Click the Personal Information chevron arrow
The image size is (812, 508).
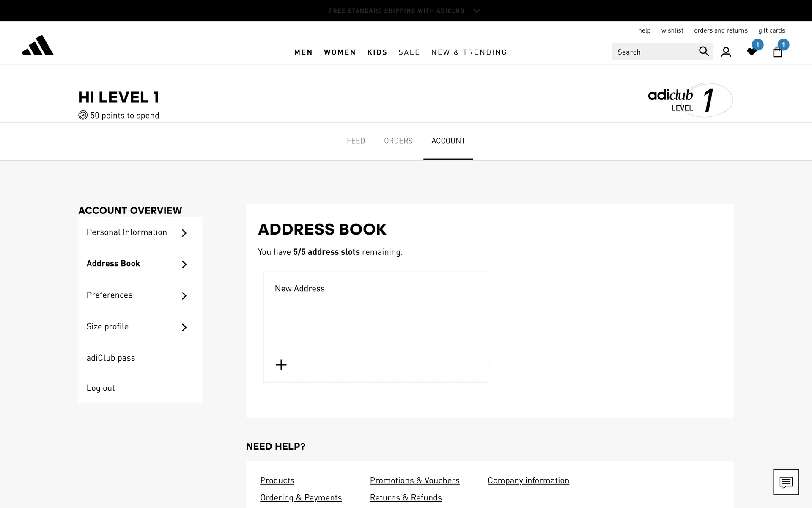(x=184, y=233)
